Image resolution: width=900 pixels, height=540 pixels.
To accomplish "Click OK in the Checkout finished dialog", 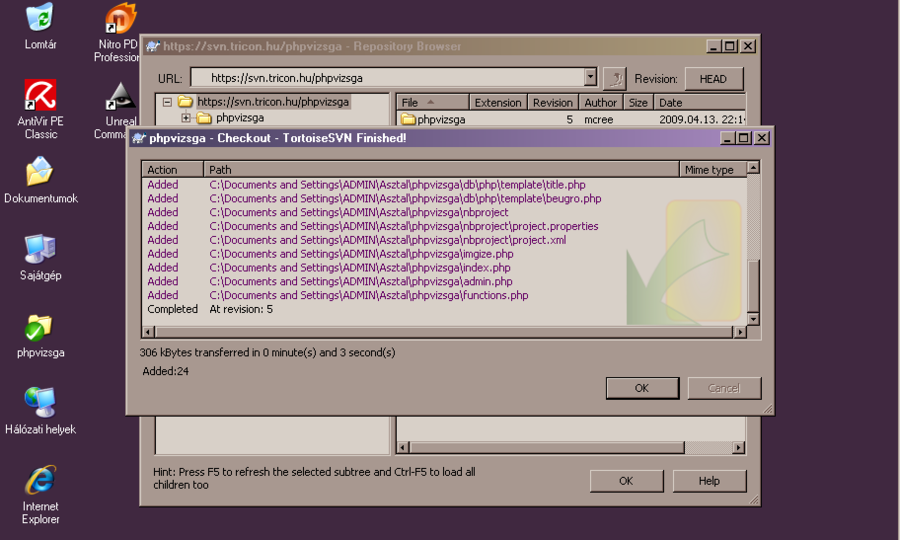I will pos(642,388).
